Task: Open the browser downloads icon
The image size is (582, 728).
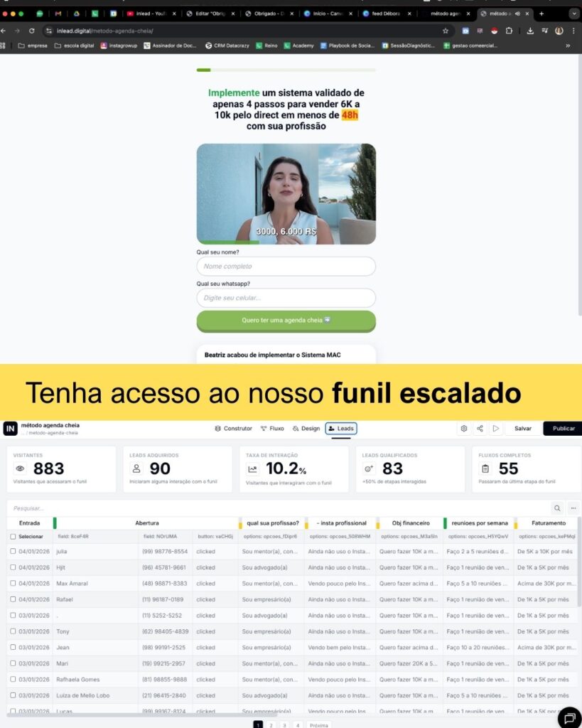Action: (530, 31)
